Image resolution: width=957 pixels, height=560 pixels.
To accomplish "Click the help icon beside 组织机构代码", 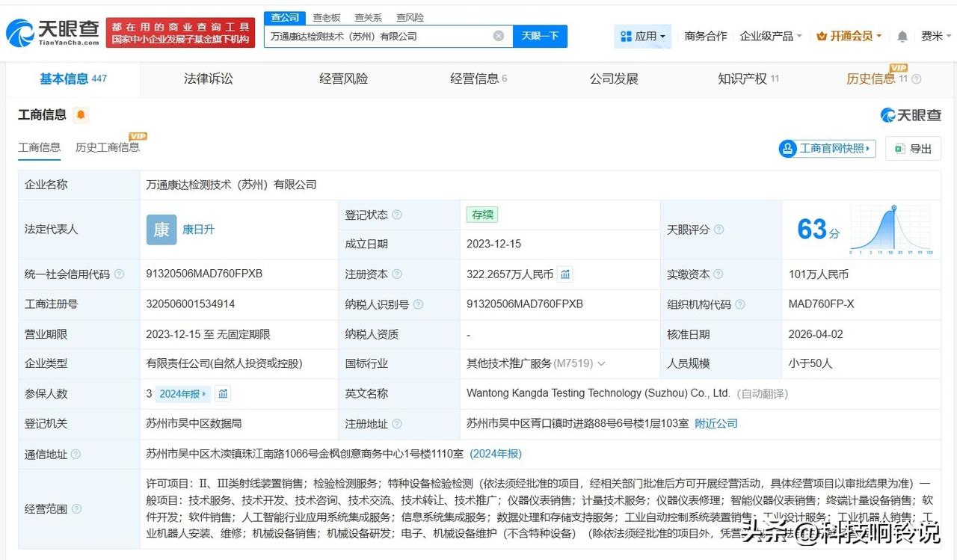I will click(x=739, y=304).
